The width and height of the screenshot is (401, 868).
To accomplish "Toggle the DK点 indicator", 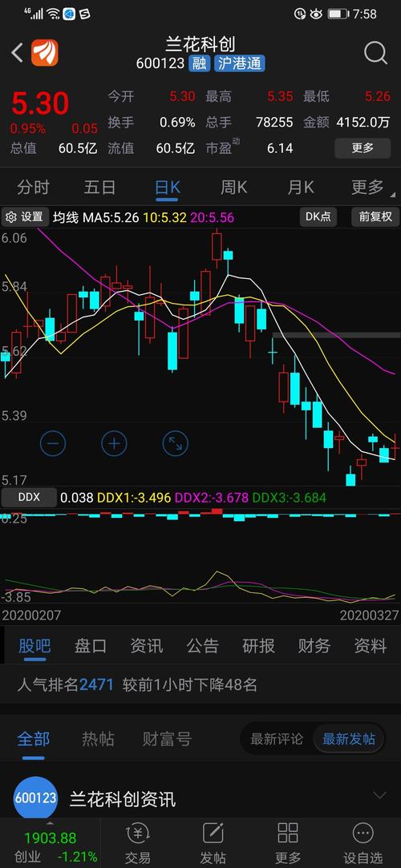I will (x=319, y=216).
